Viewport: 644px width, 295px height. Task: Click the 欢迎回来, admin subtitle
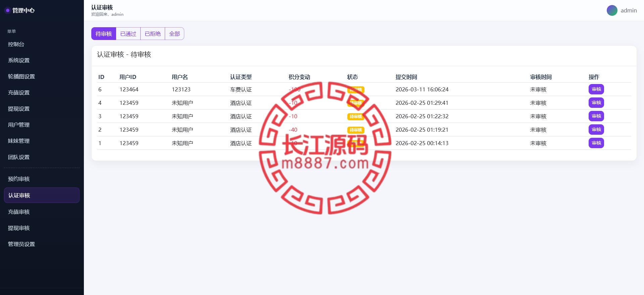coord(107,14)
